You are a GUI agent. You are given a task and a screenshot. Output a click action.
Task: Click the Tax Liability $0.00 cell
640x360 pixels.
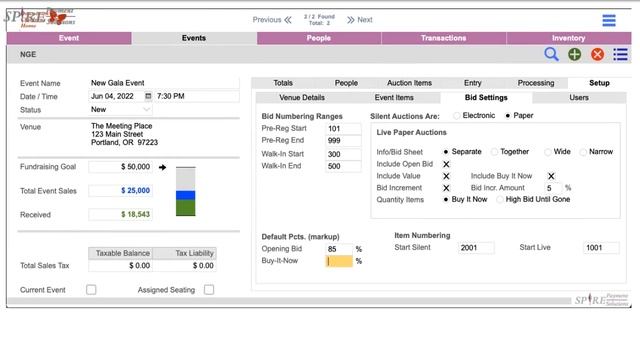click(184, 266)
